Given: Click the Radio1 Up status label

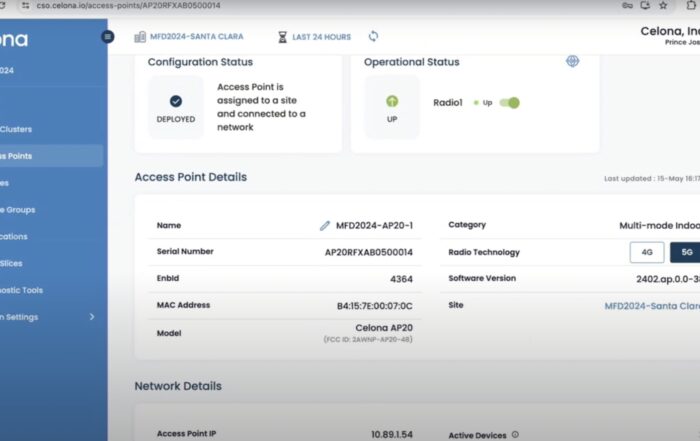Looking at the screenshot, I should [x=487, y=103].
